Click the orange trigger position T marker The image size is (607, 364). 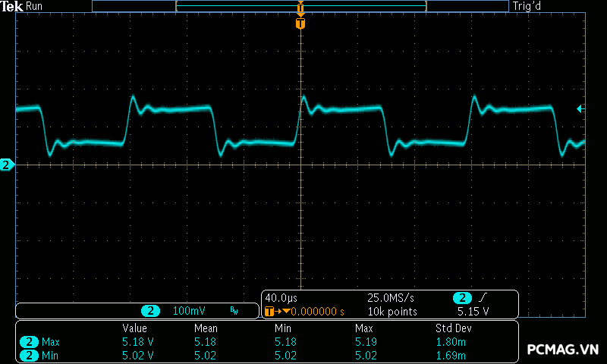click(x=300, y=24)
